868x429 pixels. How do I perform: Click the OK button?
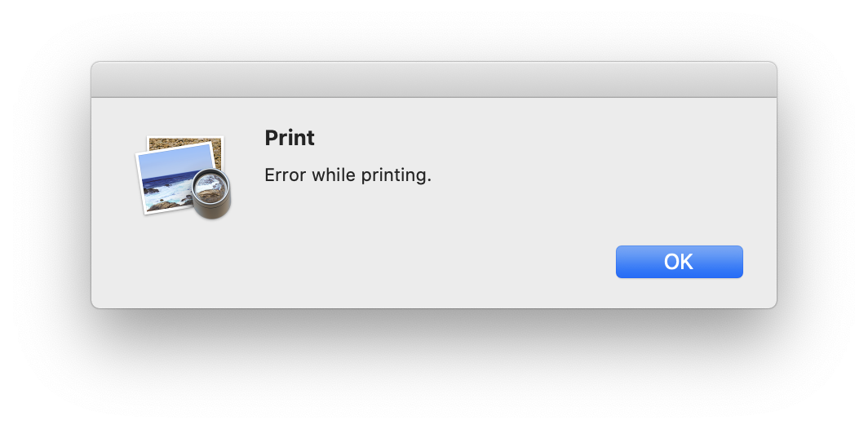(679, 262)
